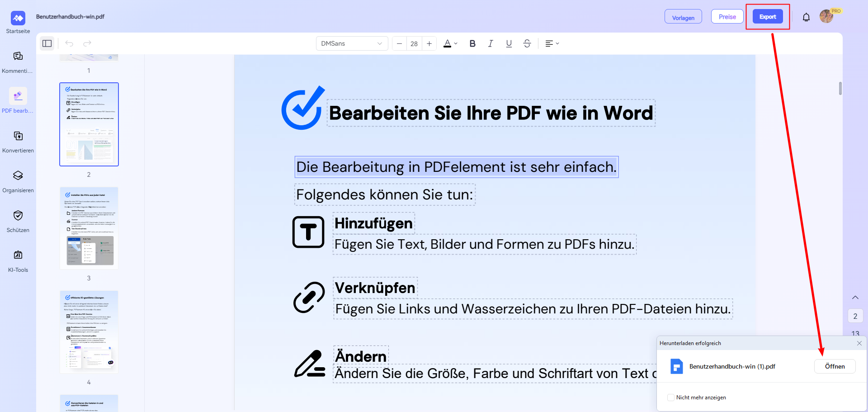Click the heading 'Bearbeiten Sie Ihre PDF wie in Word'
The image size is (868, 412).
click(x=491, y=113)
